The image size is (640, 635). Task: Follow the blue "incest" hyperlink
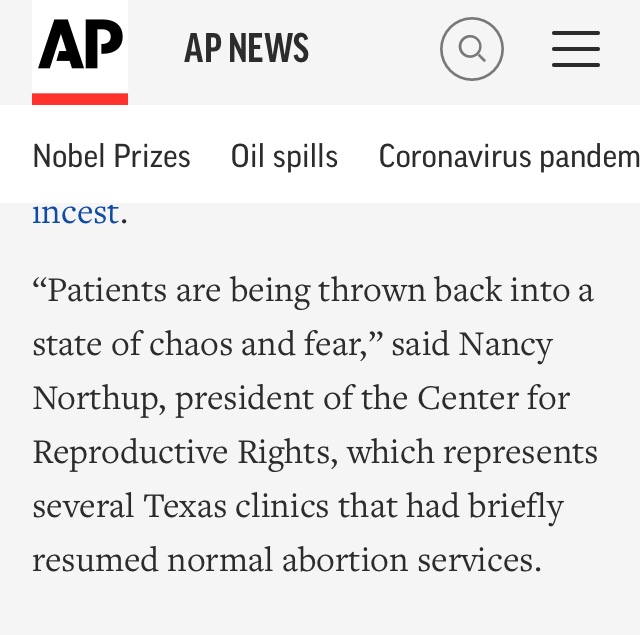tap(75, 212)
